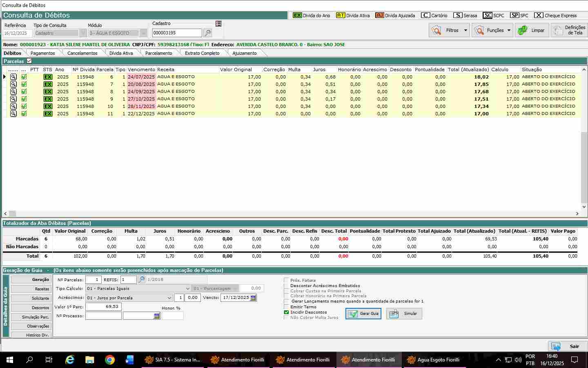Expand the Tipo Cálculo dropdown
The height and width of the screenshot is (368, 588).
pos(187,288)
